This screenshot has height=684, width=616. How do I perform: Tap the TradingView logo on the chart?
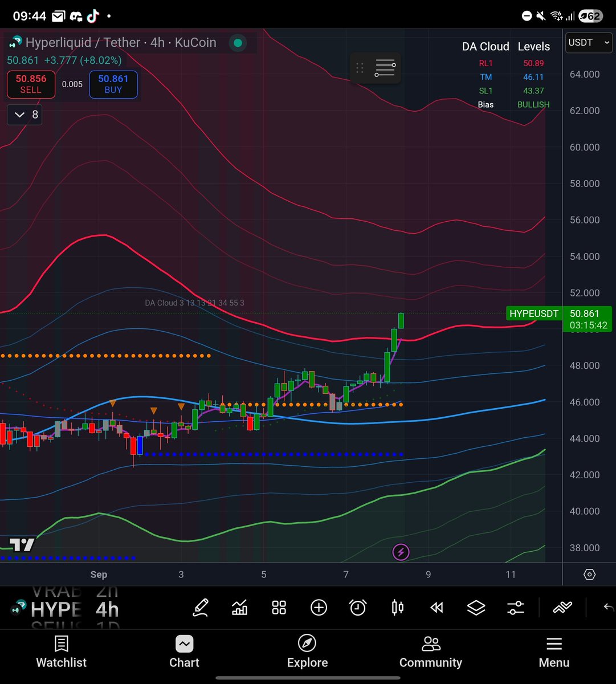(23, 545)
